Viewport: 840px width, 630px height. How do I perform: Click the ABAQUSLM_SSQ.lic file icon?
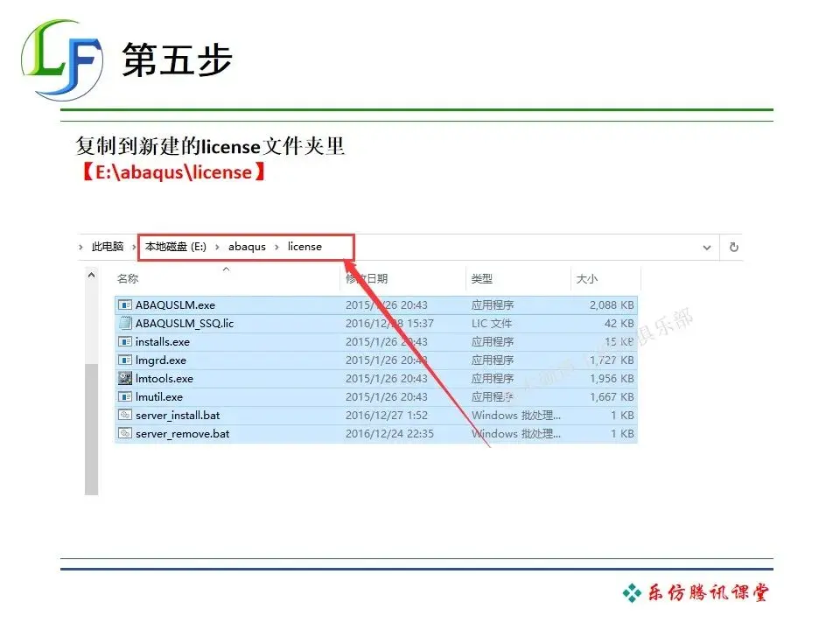125,323
